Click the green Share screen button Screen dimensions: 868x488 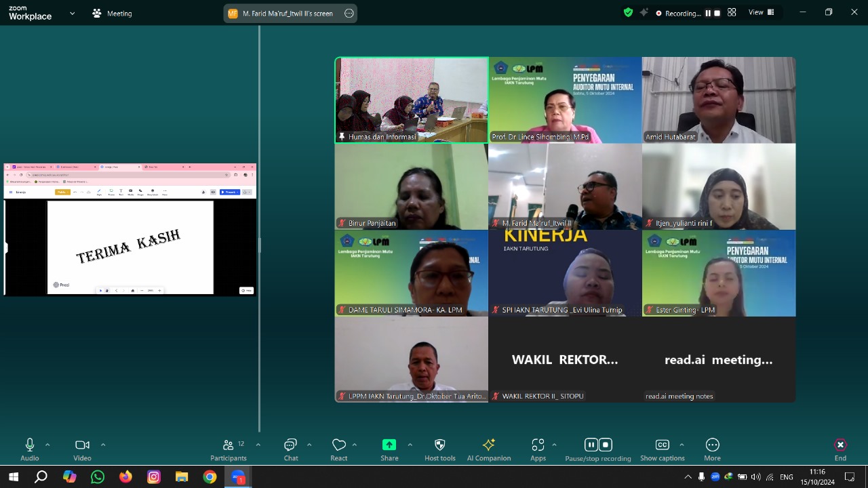(389, 449)
